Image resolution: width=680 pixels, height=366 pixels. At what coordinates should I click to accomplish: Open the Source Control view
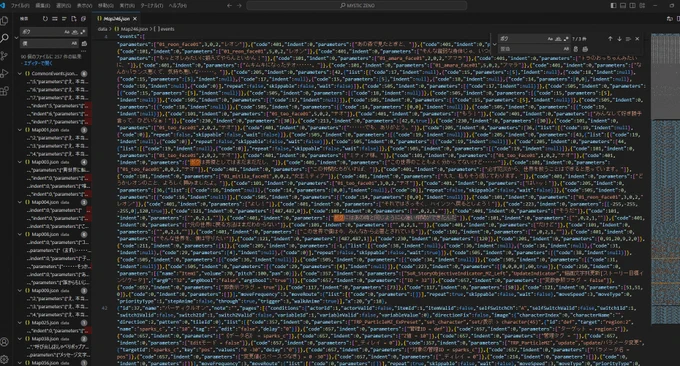[x=4, y=56]
